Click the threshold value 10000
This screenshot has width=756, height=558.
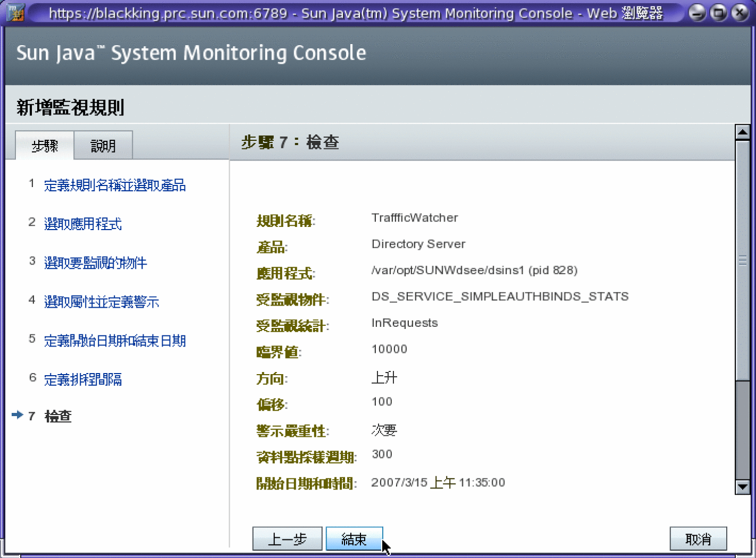[389, 349]
